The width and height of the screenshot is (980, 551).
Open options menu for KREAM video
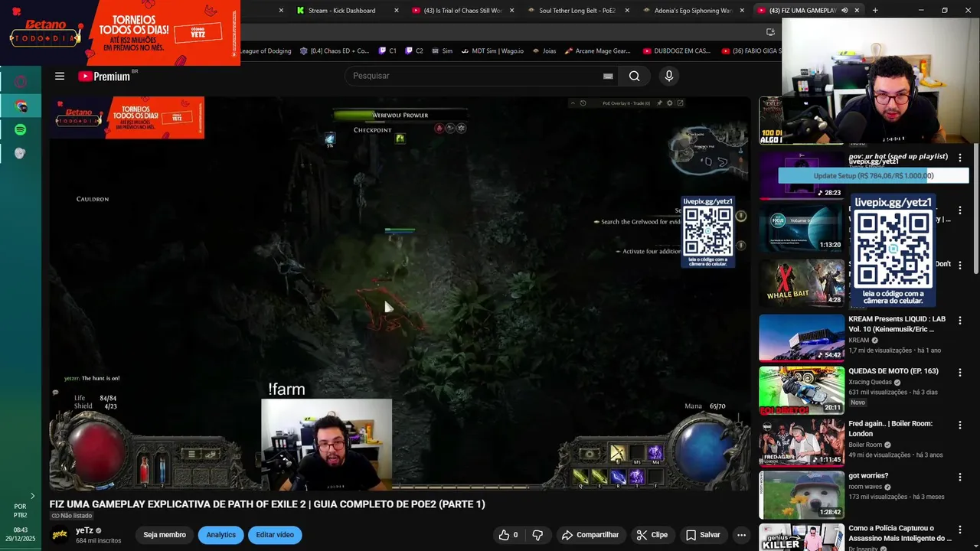coord(960,320)
